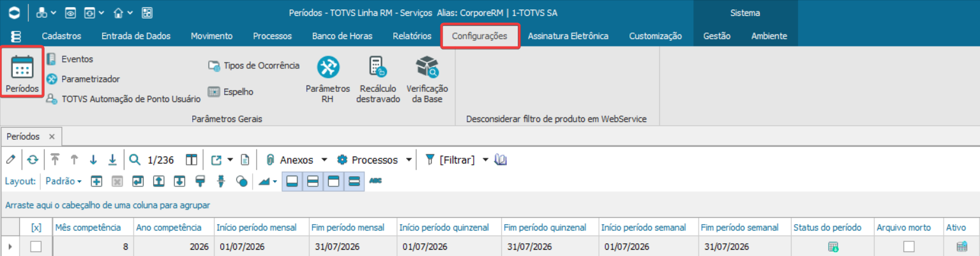Open Parâmetros RH

[328, 79]
